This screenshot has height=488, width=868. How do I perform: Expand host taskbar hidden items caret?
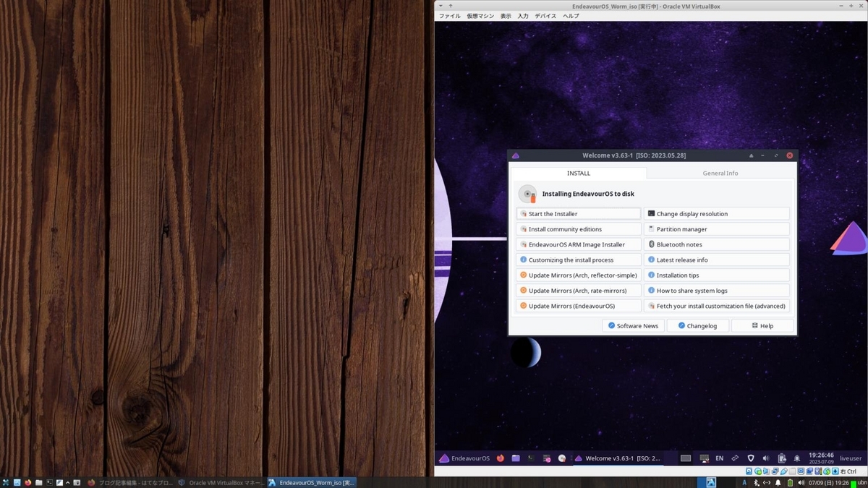click(67, 482)
